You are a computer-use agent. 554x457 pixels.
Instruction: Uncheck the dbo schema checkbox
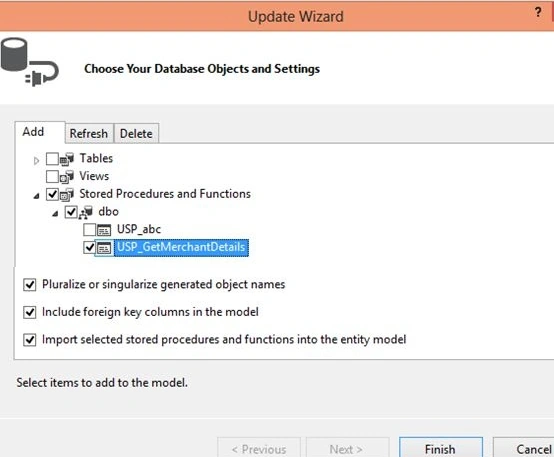(x=71, y=212)
